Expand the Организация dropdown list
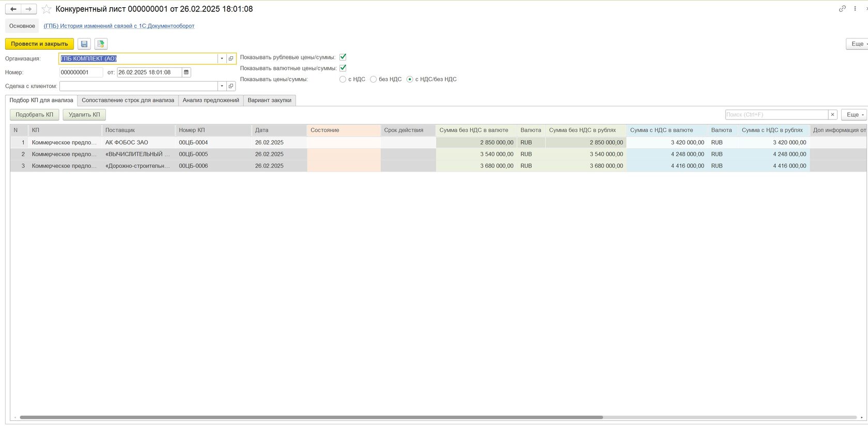This screenshot has height=427, width=868. click(x=222, y=58)
